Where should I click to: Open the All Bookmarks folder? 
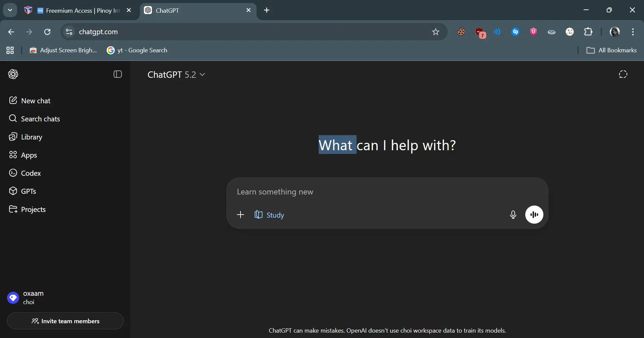(x=611, y=50)
